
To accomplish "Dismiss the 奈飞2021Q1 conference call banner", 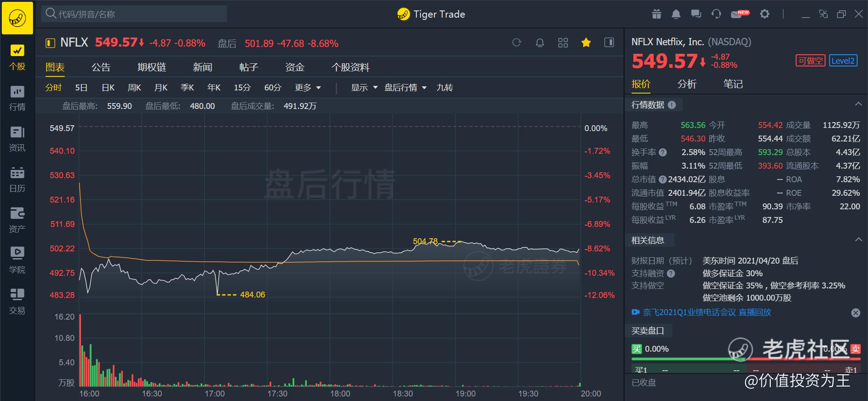I will 856,313.
